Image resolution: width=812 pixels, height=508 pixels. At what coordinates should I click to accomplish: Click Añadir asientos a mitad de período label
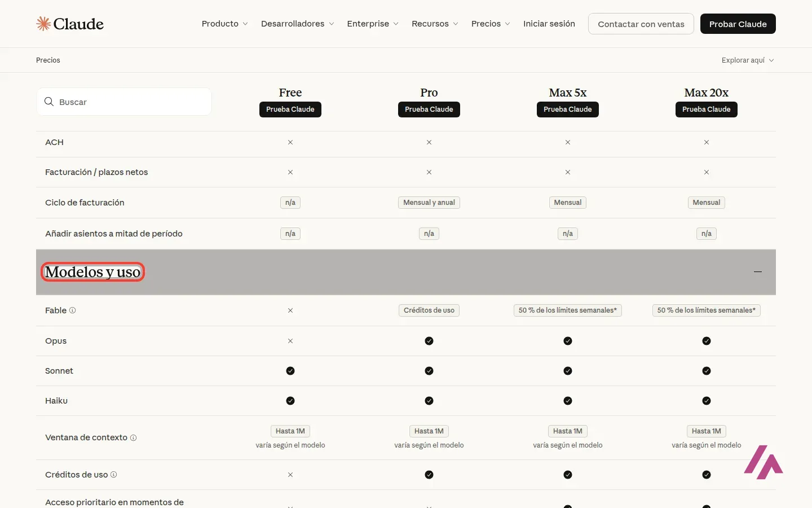pyautogui.click(x=114, y=234)
